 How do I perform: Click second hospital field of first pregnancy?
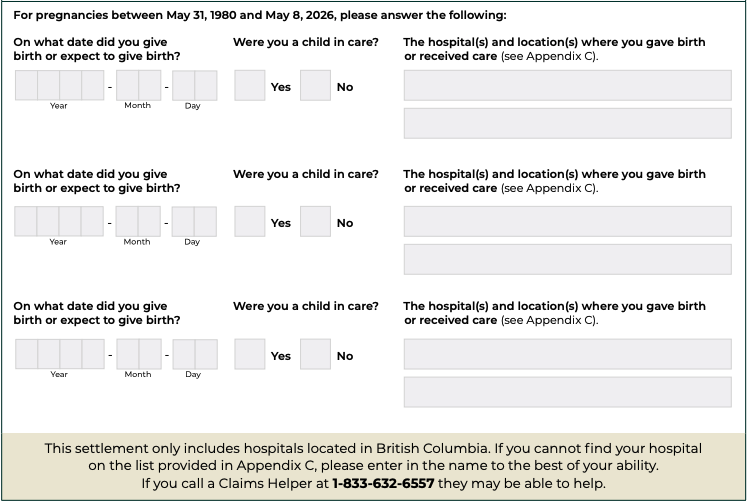[568, 123]
